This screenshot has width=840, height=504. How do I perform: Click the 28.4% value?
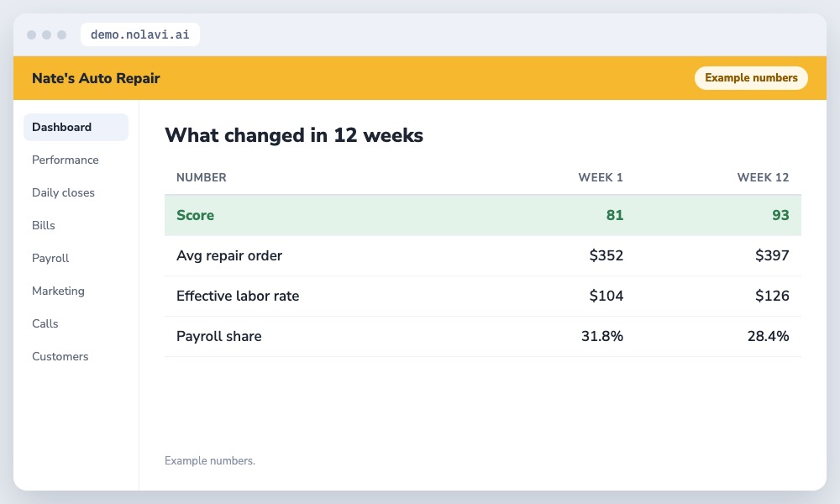click(769, 336)
